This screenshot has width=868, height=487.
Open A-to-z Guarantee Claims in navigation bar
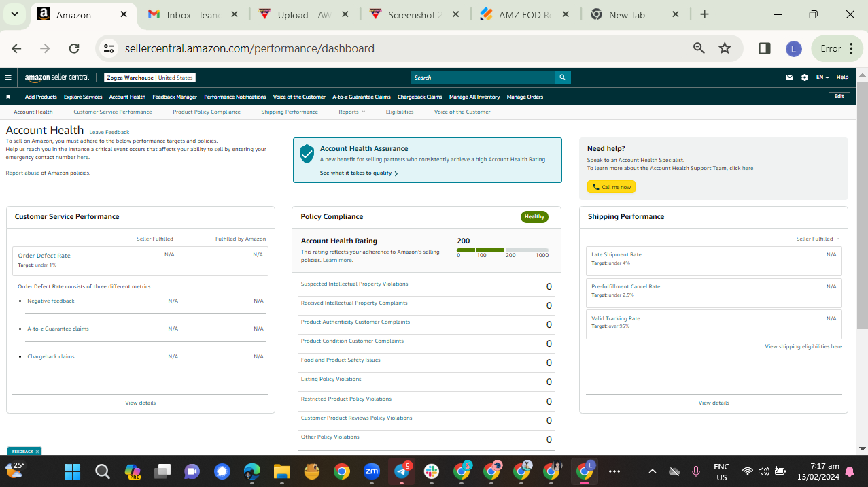(362, 97)
